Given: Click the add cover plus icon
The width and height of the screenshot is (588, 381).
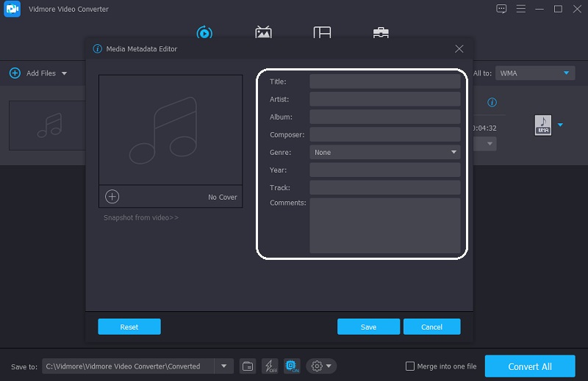Looking at the screenshot, I should [112, 196].
